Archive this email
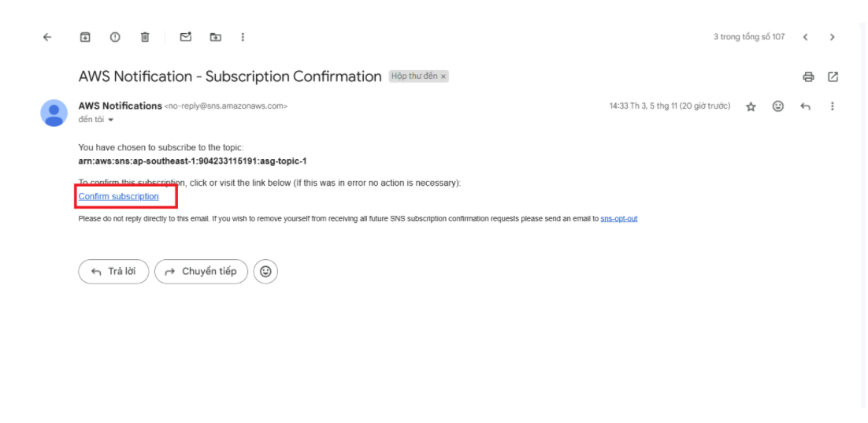 85,37
